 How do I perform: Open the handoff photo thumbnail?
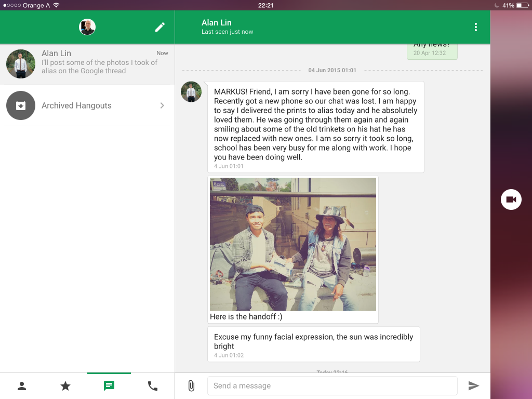(293, 244)
